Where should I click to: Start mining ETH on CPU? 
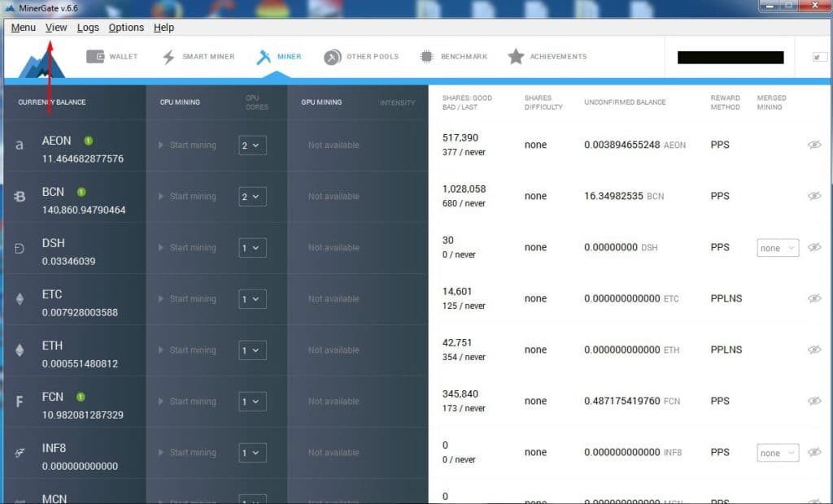(x=187, y=350)
